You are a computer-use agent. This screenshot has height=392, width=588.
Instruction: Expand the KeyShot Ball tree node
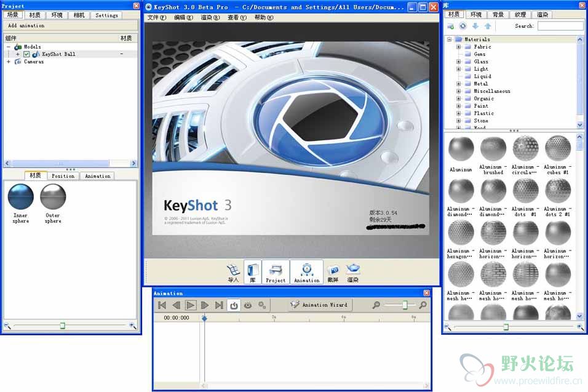[17, 54]
